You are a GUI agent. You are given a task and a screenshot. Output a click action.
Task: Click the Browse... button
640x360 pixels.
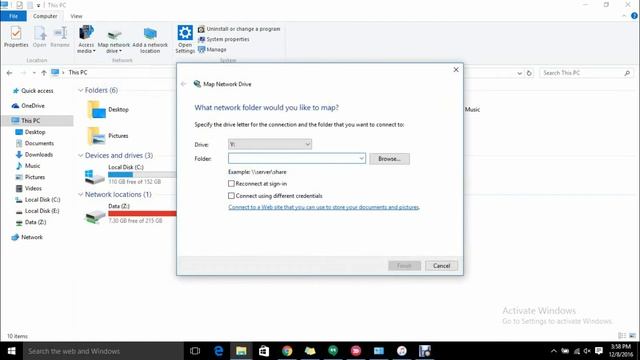(389, 159)
